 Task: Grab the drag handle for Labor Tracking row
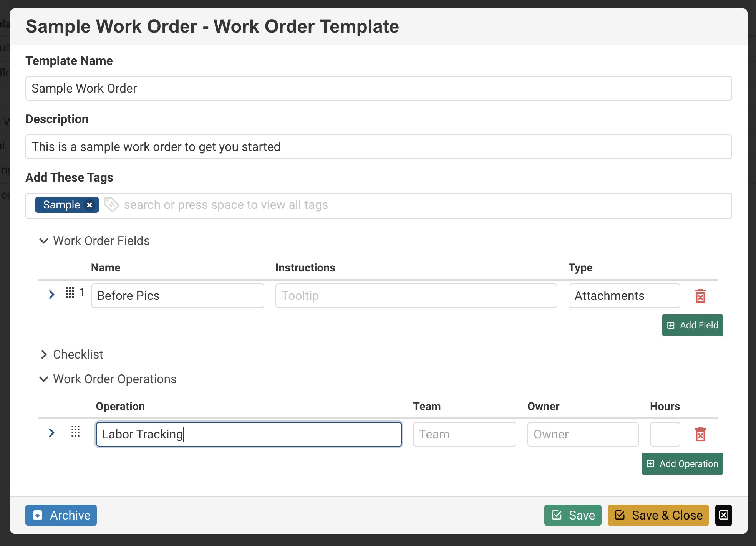(x=76, y=432)
